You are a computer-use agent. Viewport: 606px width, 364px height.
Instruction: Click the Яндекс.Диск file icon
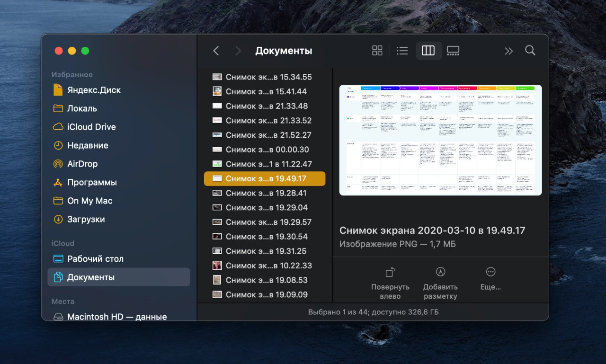coord(58,90)
